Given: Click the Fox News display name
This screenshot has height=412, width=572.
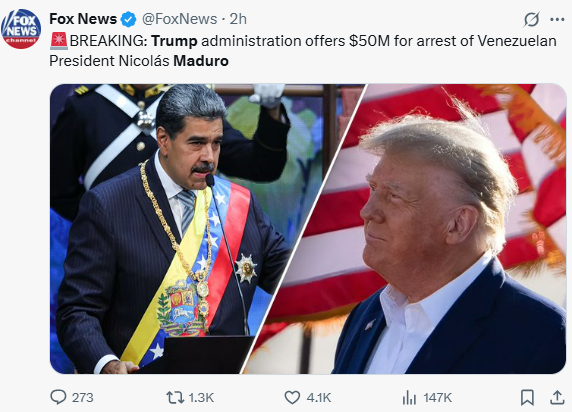Looking at the screenshot, I should (83, 19).
